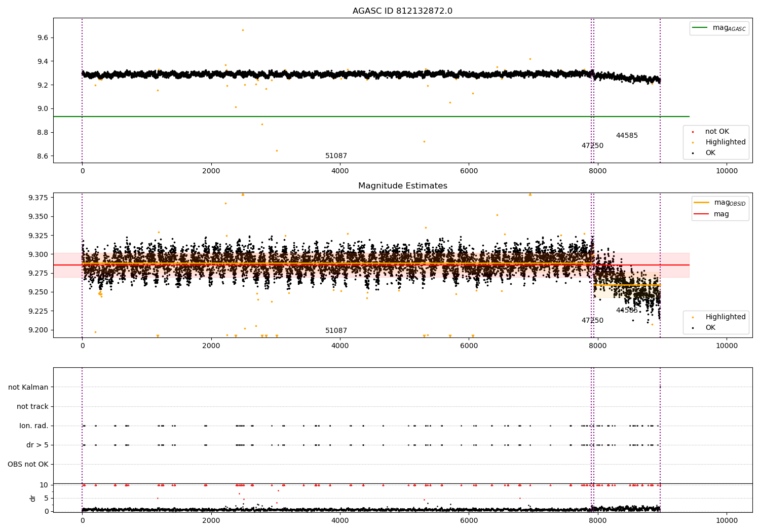760x532 pixels.
Task: Click "not OK" in the top plot legend
Action: (717, 132)
